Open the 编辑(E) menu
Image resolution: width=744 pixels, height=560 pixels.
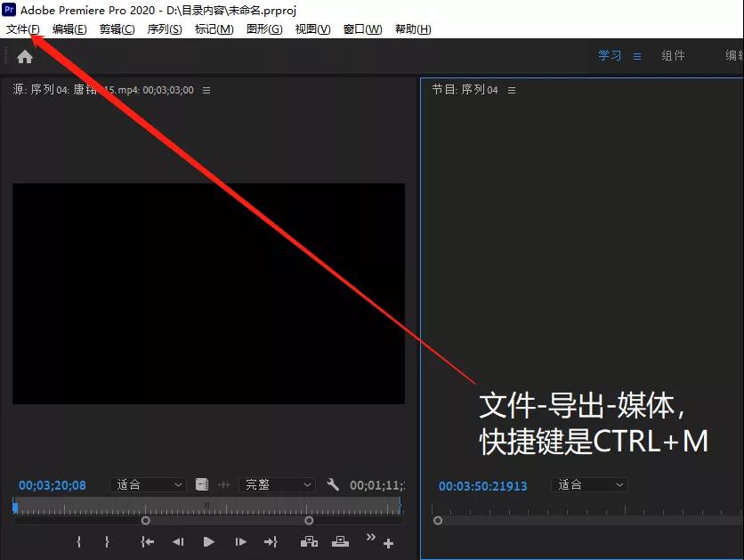tap(69, 29)
